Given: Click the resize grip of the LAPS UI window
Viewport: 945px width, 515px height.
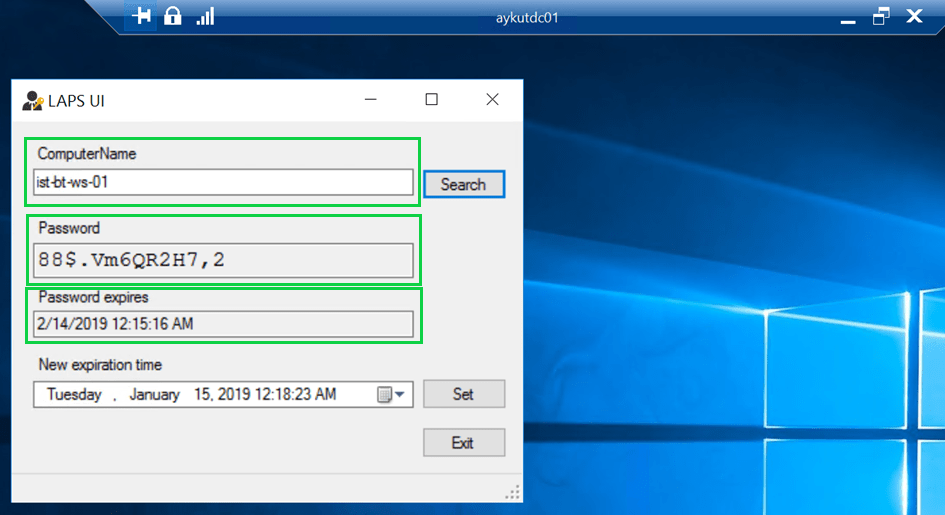Looking at the screenshot, I should click(513, 492).
